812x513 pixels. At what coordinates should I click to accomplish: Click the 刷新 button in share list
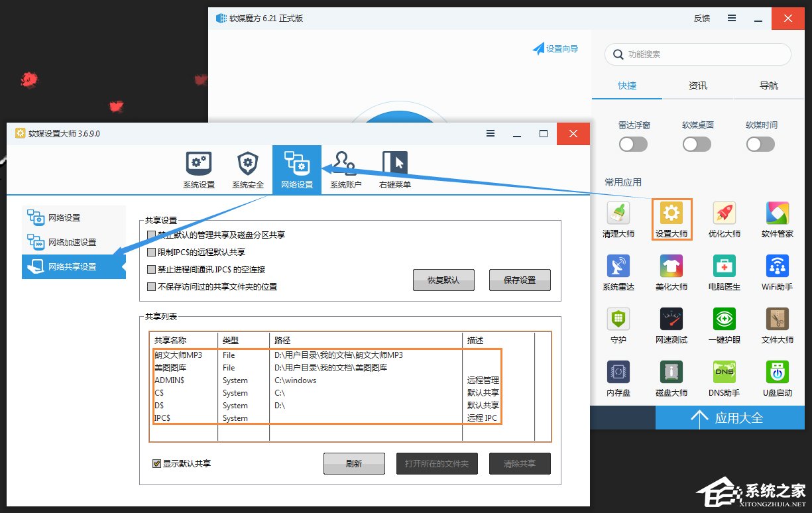pos(354,463)
